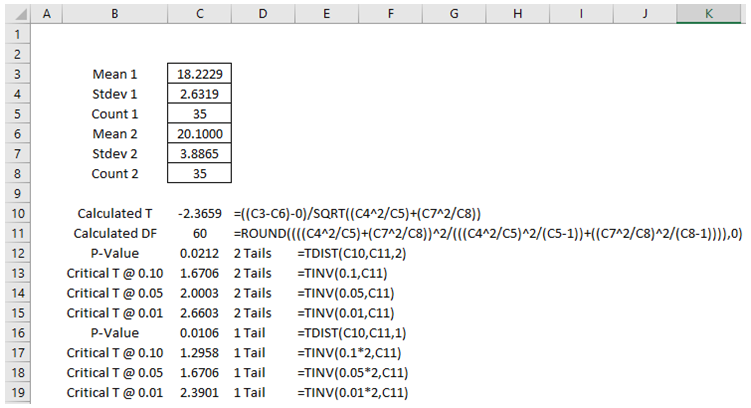
Task: Click Critical T @ 0.01 label in row 19
Action: [x=115, y=392]
